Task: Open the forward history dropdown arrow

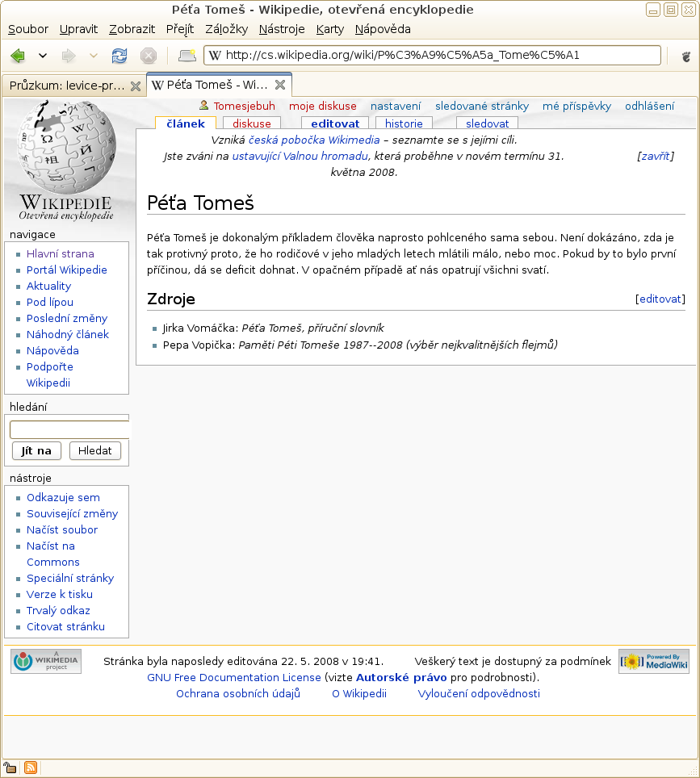Action: pos(94,56)
